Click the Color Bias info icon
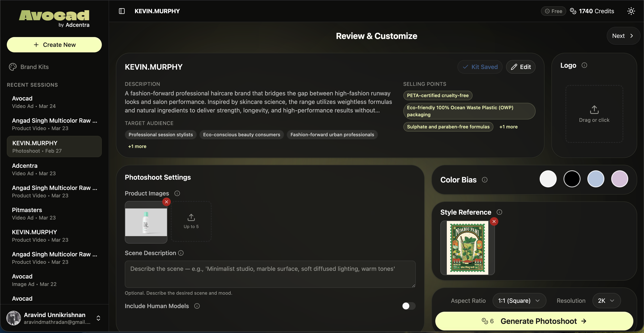This screenshot has height=333, width=644. pos(484,180)
